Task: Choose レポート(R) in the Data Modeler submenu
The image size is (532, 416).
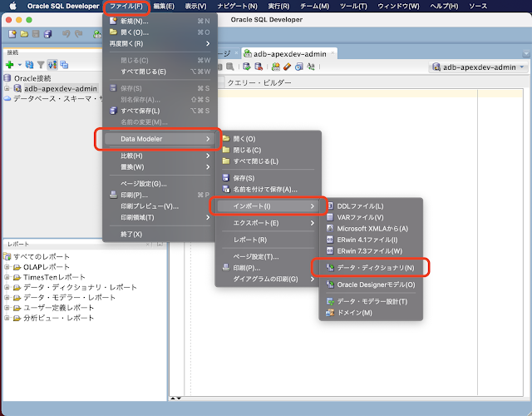Action: tap(268, 240)
